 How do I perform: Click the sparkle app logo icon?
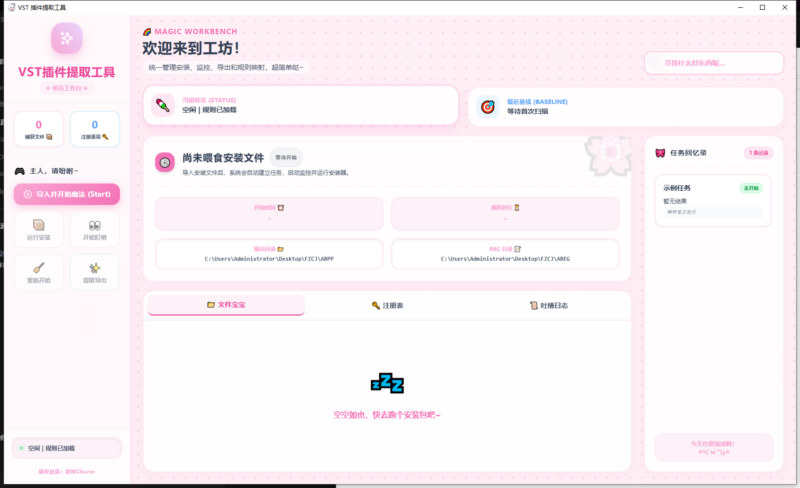point(66,38)
